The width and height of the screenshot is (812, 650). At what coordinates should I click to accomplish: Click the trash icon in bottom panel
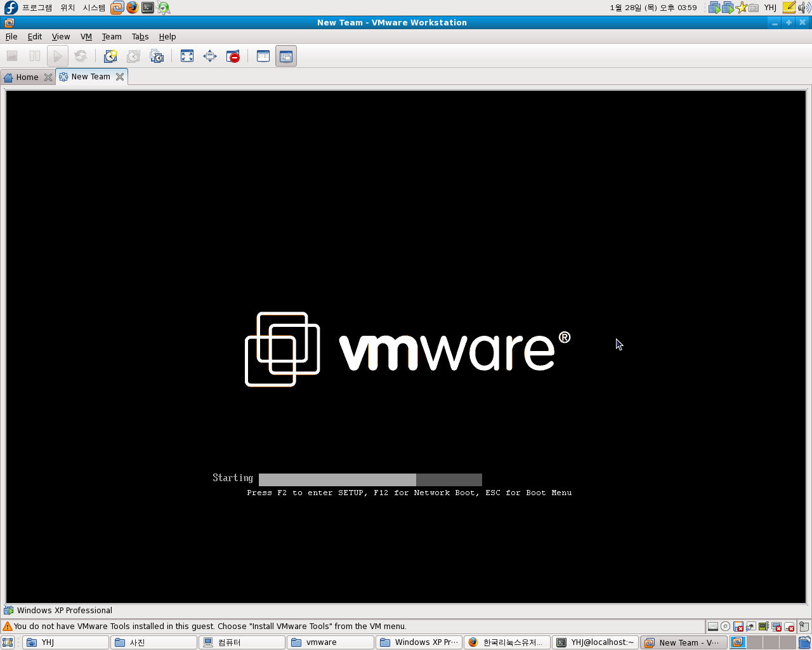804,642
